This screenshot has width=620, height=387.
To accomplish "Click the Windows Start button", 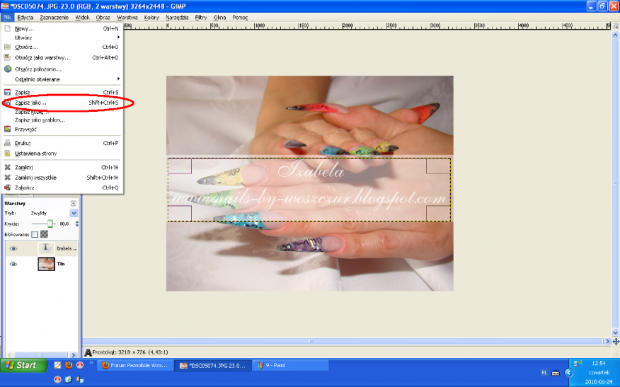I will point(23,365).
